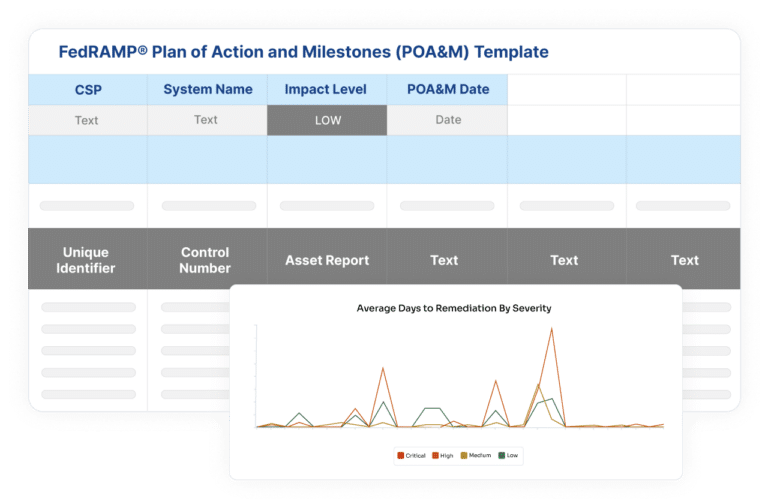Screen dimensions: 768x504
Task: Select the Impact Level column header
Action: tap(327, 90)
